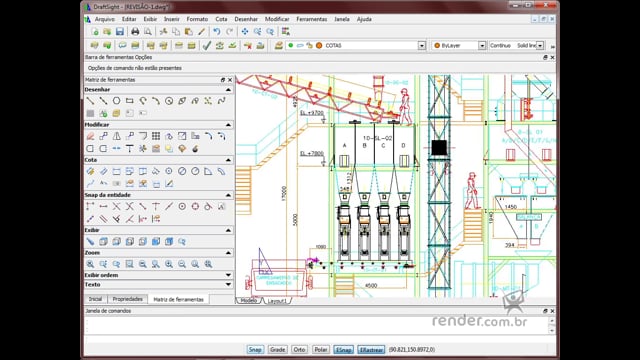Click the orange layer color swatch
The width and height of the screenshot is (640, 360).
click(319, 46)
